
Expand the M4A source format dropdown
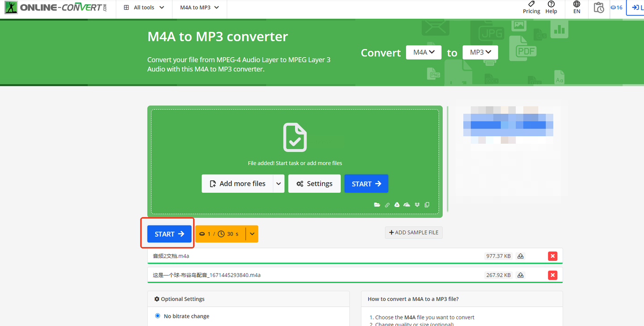(424, 52)
